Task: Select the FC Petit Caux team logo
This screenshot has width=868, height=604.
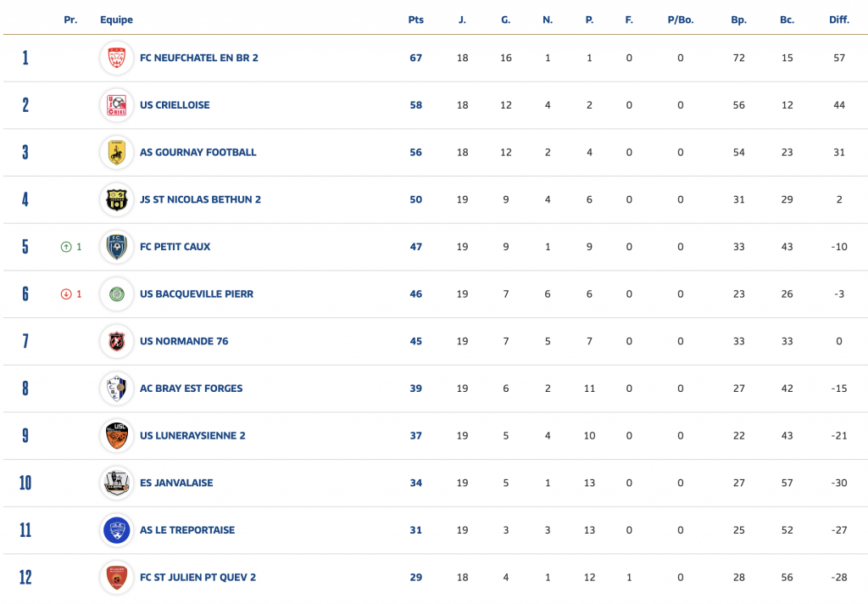Action: point(116,247)
